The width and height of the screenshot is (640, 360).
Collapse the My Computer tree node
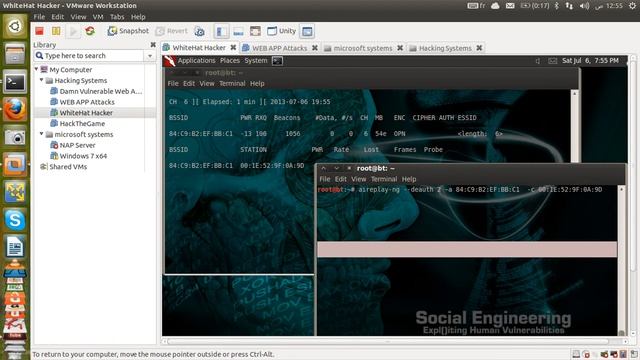(x=36, y=69)
